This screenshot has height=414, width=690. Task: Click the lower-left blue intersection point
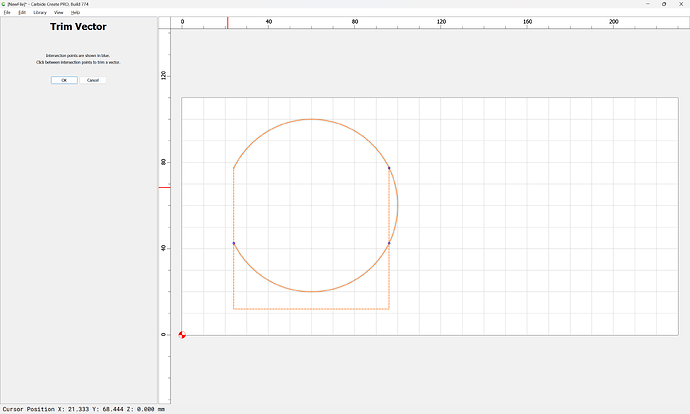pyautogui.click(x=234, y=243)
